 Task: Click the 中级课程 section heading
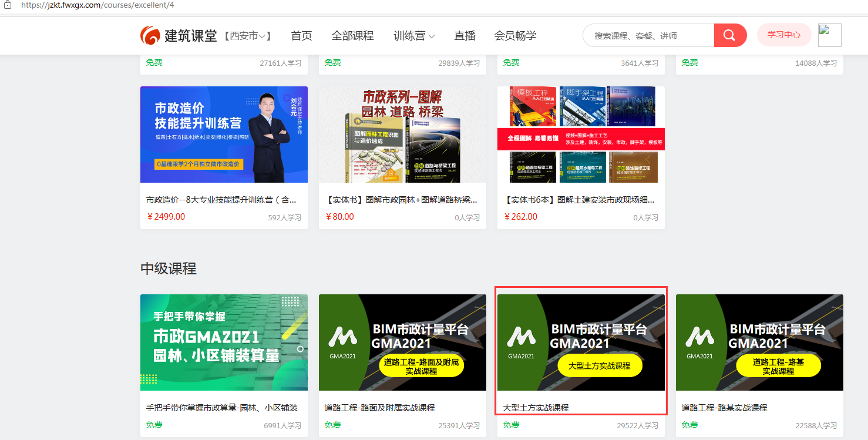[169, 269]
